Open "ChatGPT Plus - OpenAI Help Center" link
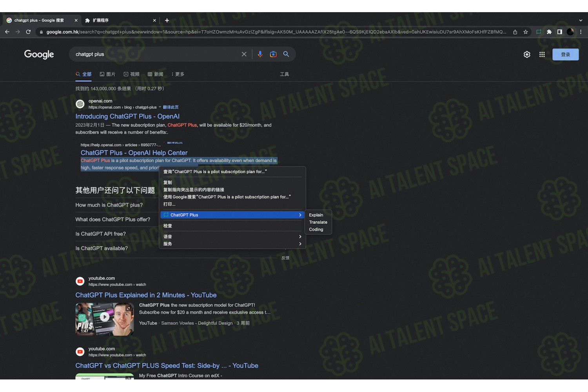Screen dimensions: 588x392 click(x=134, y=153)
